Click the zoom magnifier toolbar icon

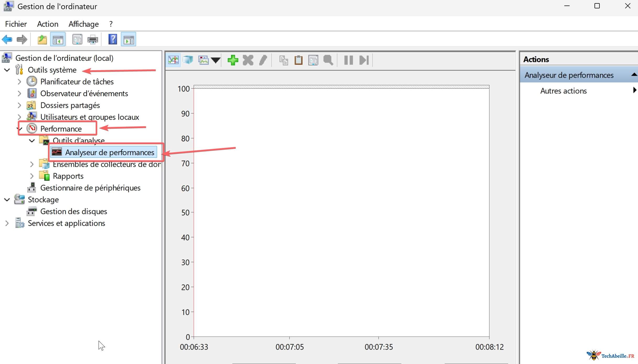pos(328,60)
